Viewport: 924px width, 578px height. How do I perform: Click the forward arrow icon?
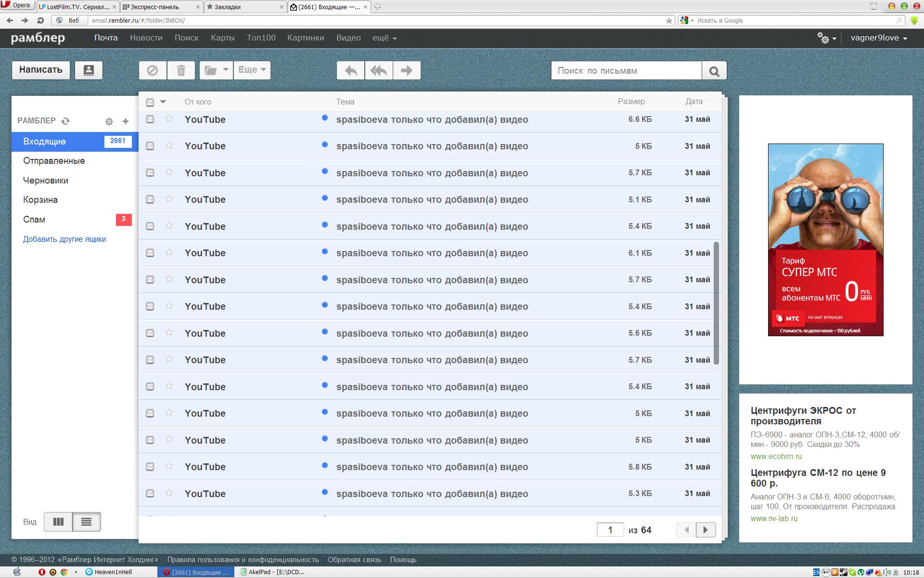click(x=407, y=70)
